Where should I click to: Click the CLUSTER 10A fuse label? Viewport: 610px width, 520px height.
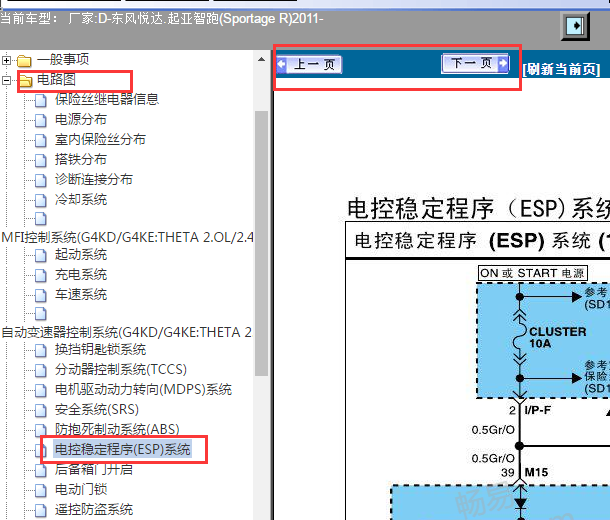pos(557,338)
